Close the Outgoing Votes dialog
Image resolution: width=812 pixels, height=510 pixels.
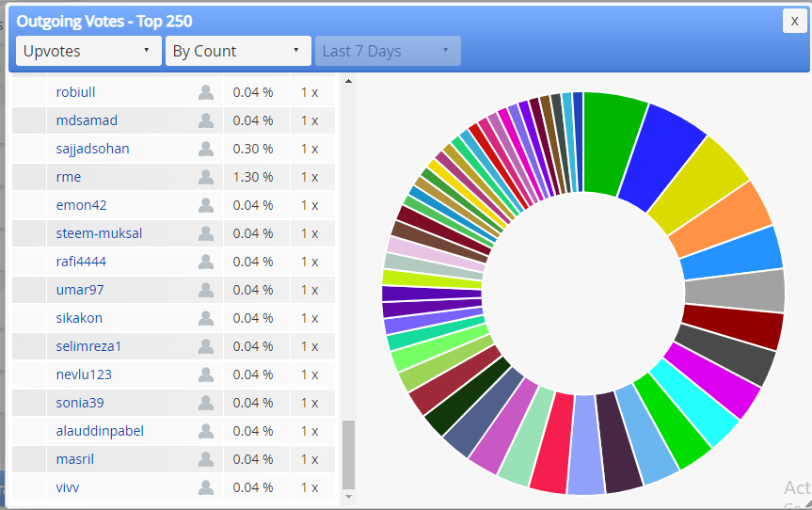(x=794, y=22)
